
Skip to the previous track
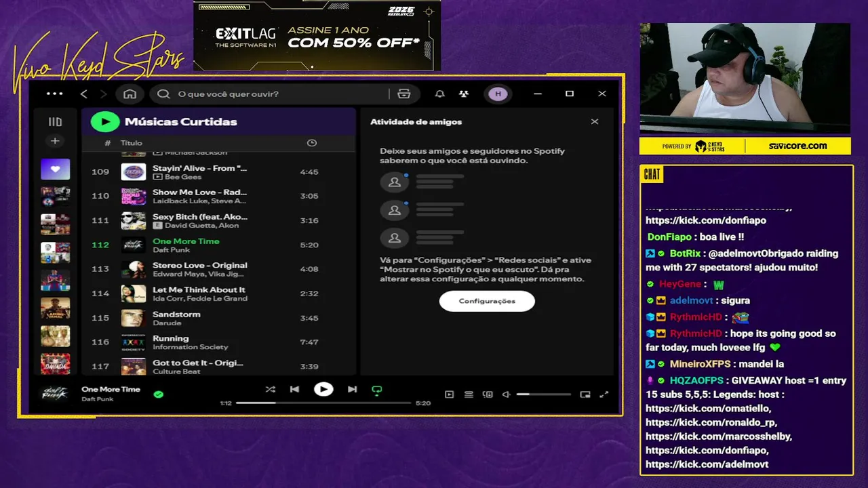294,390
